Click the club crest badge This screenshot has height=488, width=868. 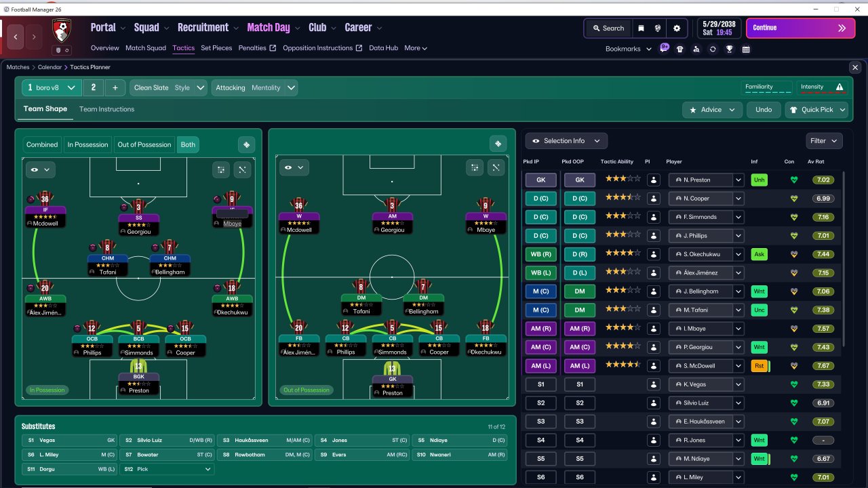point(62,29)
